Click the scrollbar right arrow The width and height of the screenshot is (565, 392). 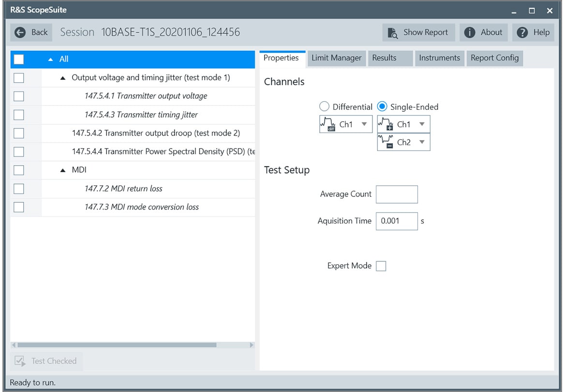pos(252,345)
